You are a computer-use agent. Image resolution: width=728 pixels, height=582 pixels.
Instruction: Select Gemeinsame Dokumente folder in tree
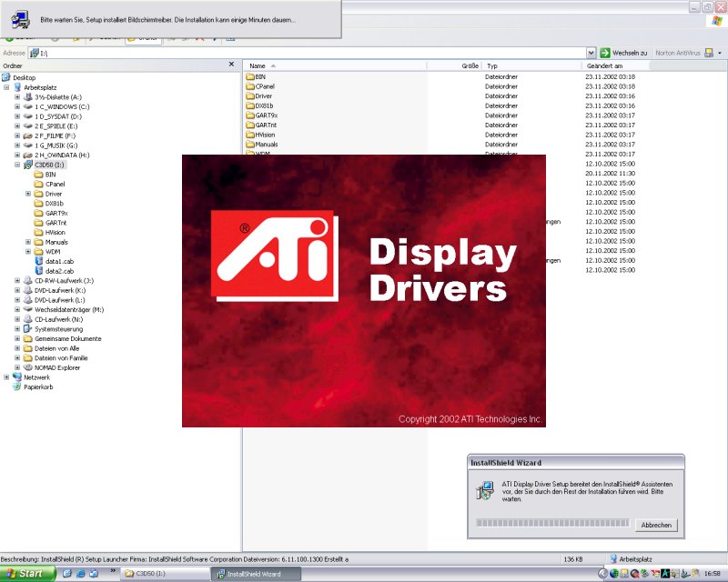click(x=63, y=339)
